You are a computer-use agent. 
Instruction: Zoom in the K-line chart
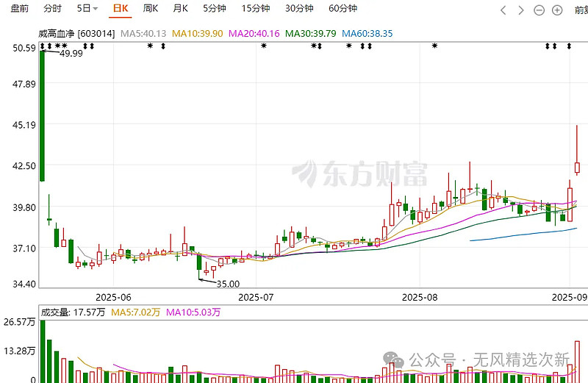(x=557, y=10)
